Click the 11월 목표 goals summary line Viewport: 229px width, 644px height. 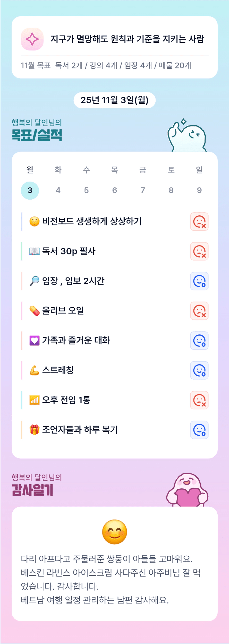tap(106, 66)
